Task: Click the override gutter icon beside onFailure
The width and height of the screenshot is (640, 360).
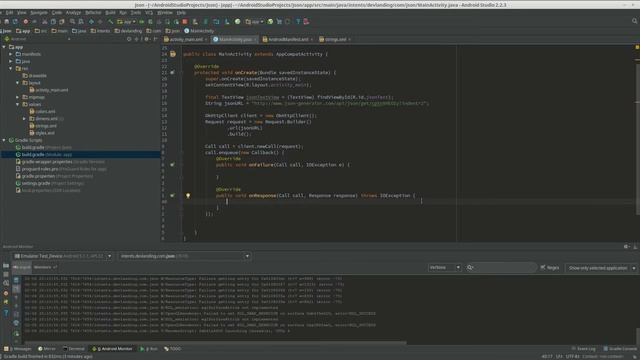Action: pos(172,164)
